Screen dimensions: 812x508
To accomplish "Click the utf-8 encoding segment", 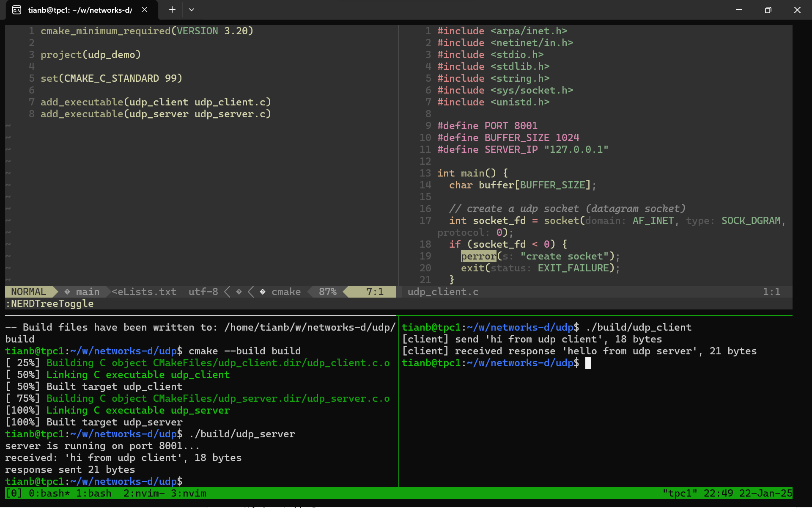I will coord(203,292).
